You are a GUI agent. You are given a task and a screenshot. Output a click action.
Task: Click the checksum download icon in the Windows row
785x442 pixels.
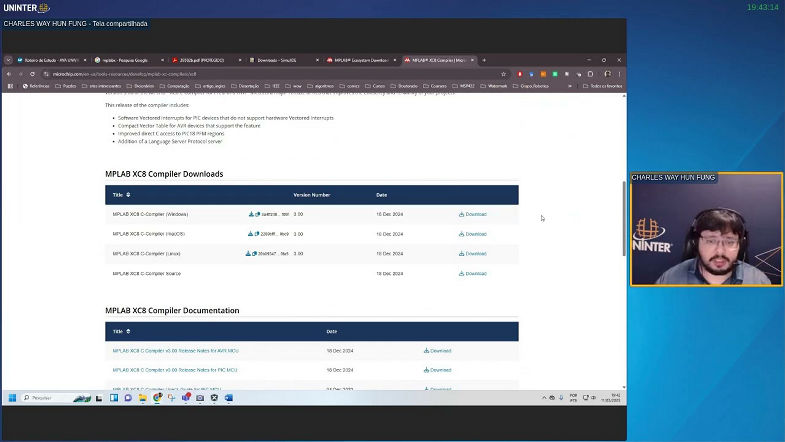[251, 214]
